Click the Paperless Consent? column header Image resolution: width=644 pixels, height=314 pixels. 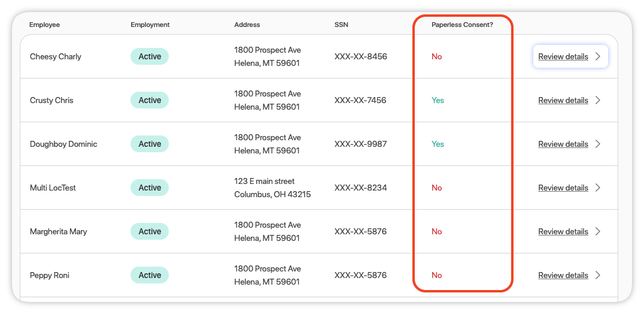click(x=462, y=25)
